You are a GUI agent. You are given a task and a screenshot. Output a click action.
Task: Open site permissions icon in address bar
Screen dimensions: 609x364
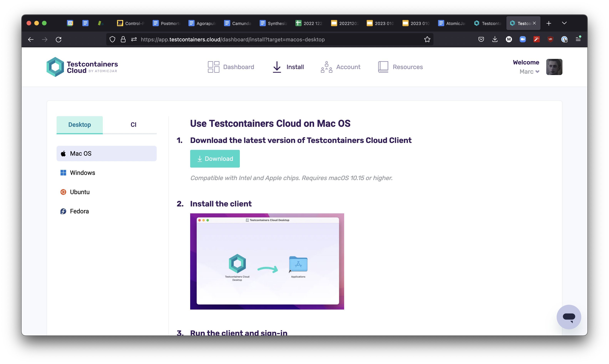(134, 39)
